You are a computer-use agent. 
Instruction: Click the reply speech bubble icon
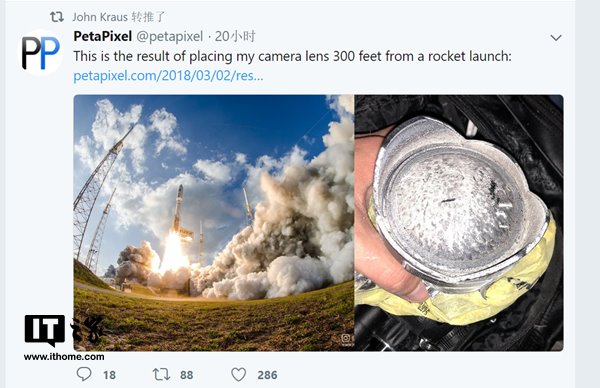pos(84,374)
